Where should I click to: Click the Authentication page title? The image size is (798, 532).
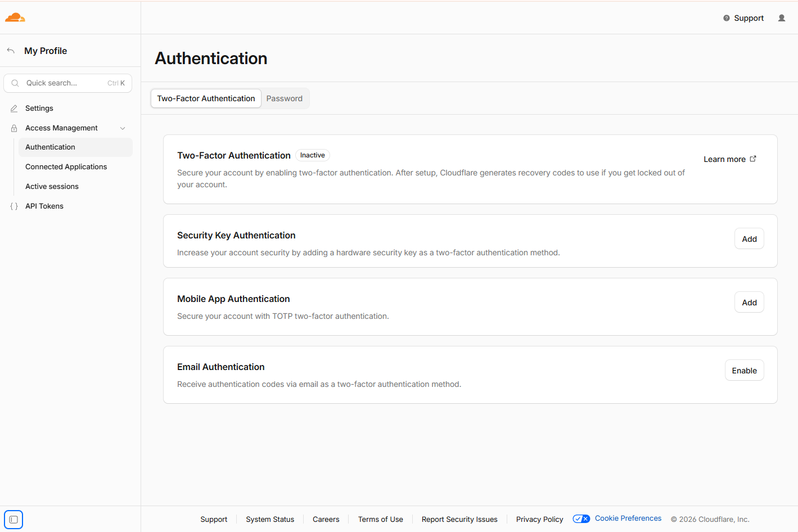tap(211, 58)
